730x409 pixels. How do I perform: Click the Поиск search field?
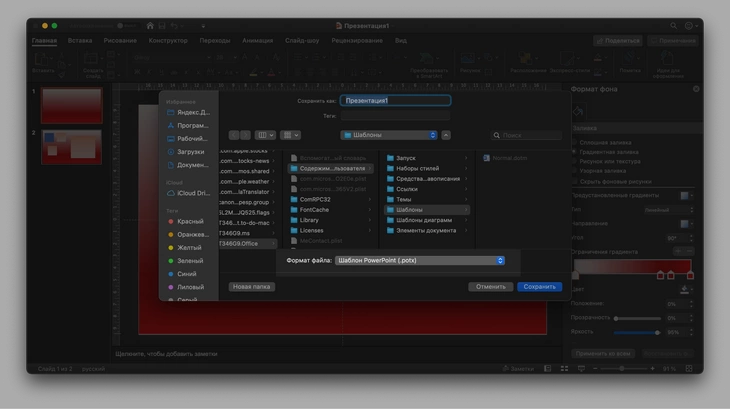pos(527,135)
